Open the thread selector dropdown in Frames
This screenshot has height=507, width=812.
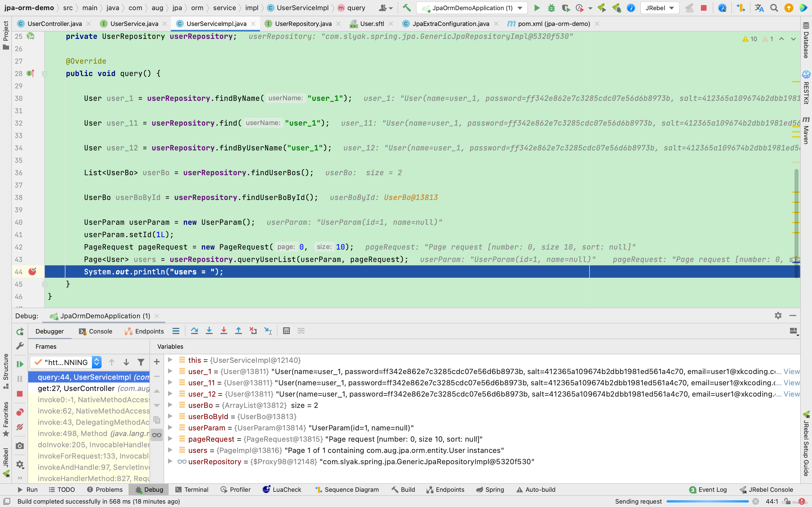(x=97, y=362)
